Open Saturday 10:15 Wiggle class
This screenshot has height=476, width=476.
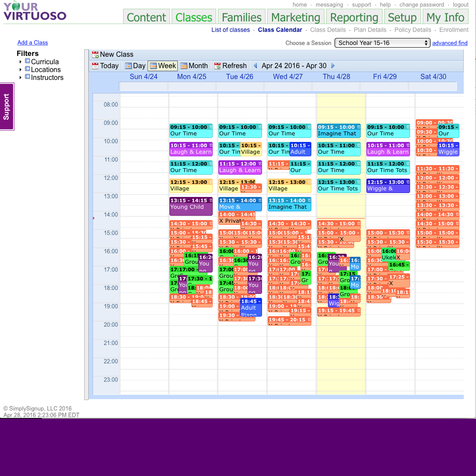point(448,149)
